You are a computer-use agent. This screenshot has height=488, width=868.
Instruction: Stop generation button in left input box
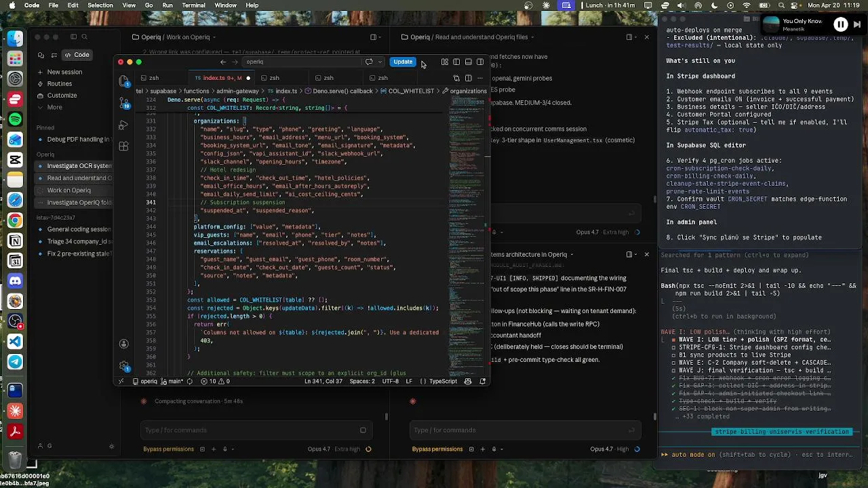363,430
